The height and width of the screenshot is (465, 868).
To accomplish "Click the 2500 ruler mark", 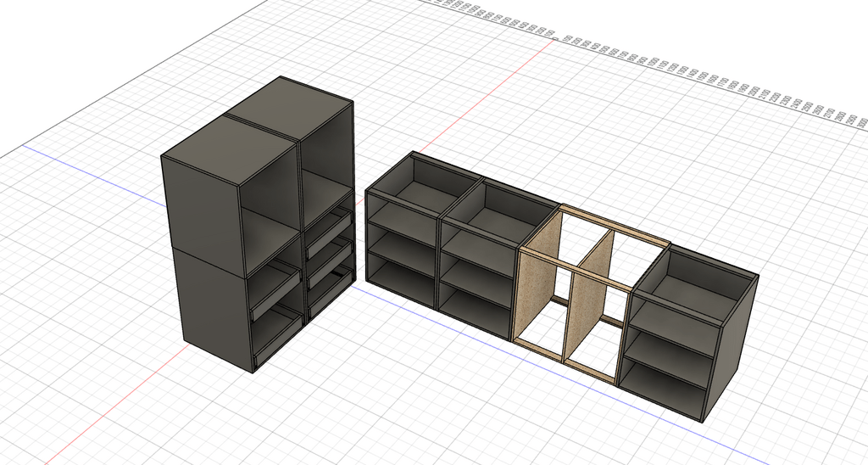I will tap(807, 106).
